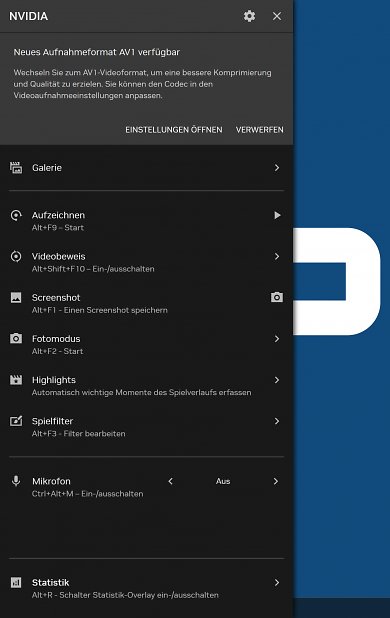The image size is (390, 618).
Task: Open NVIDIA overlay settings gear
Action: [249, 16]
